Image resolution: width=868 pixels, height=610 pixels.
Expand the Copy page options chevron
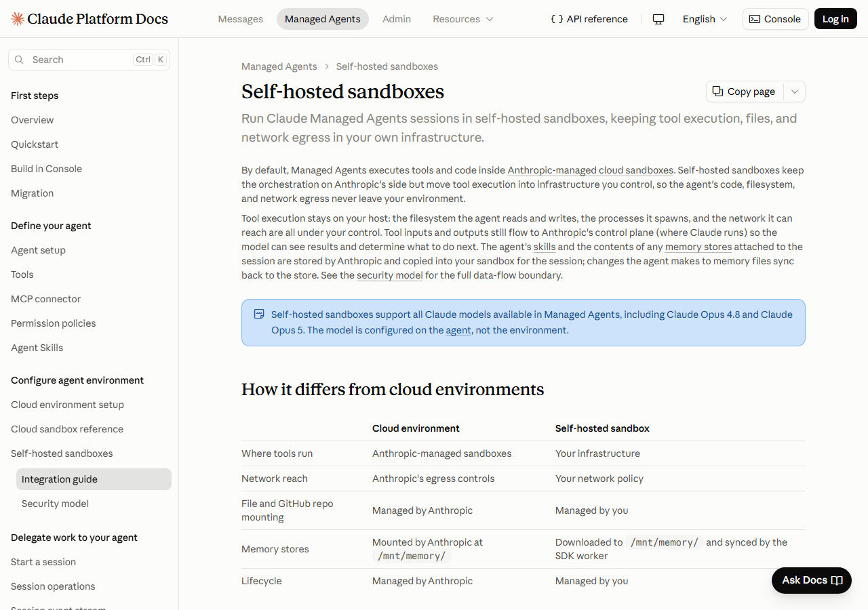click(795, 91)
